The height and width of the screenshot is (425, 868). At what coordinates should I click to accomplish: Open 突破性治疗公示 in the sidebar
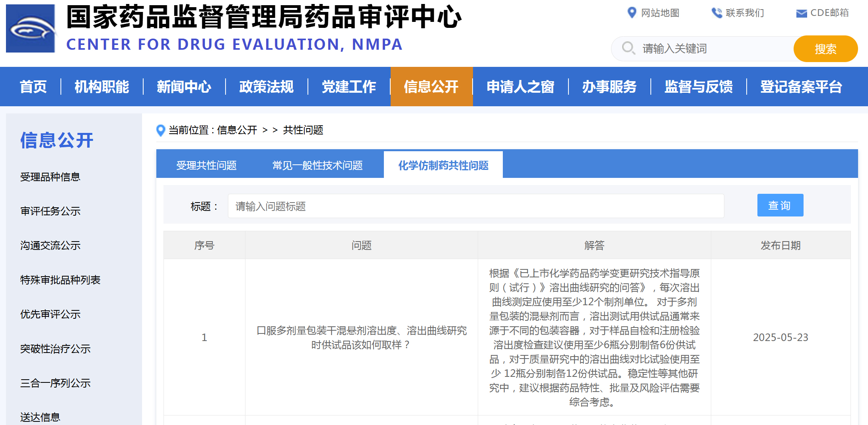(x=55, y=349)
